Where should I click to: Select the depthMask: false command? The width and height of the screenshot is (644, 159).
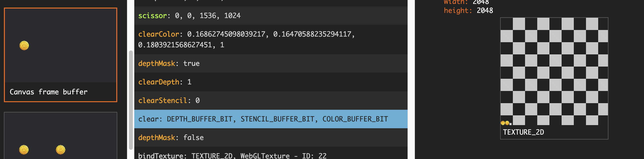coord(271,138)
